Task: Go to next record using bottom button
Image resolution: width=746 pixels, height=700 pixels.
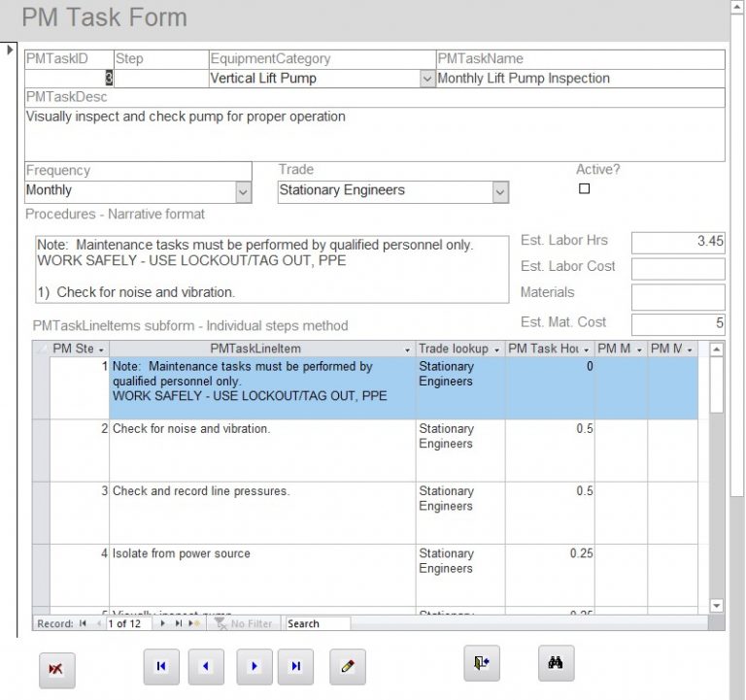Action: point(254,667)
